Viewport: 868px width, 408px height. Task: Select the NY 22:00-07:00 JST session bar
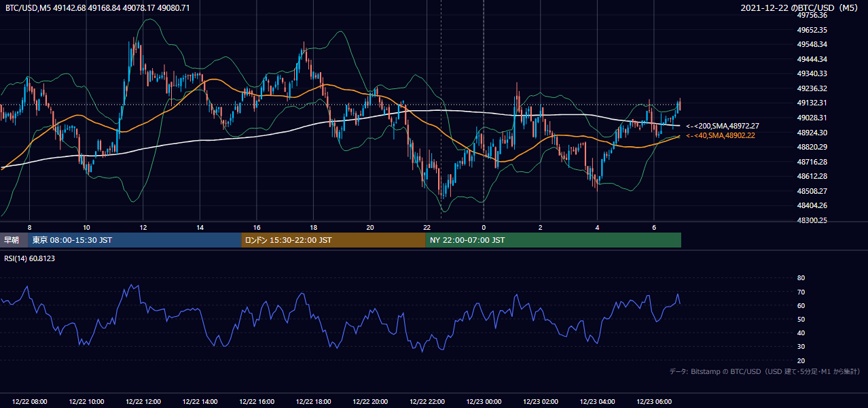point(554,240)
